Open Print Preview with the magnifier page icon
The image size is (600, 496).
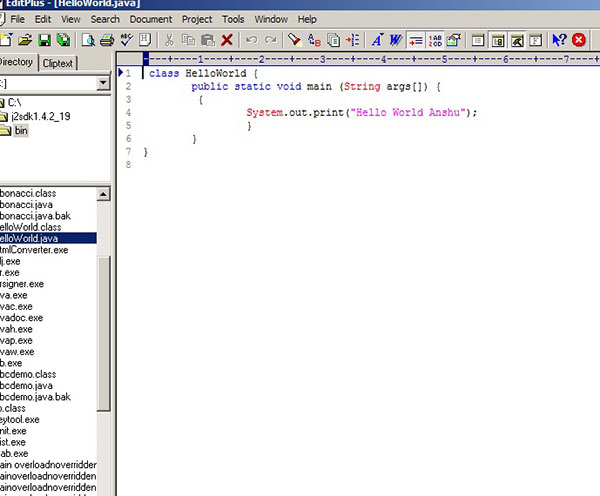(88, 40)
